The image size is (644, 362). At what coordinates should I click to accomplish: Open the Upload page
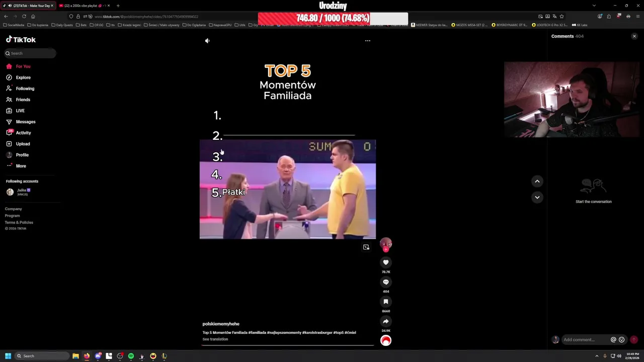point(18,144)
